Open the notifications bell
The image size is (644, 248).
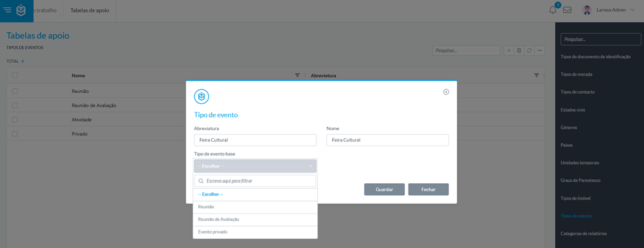point(553,11)
